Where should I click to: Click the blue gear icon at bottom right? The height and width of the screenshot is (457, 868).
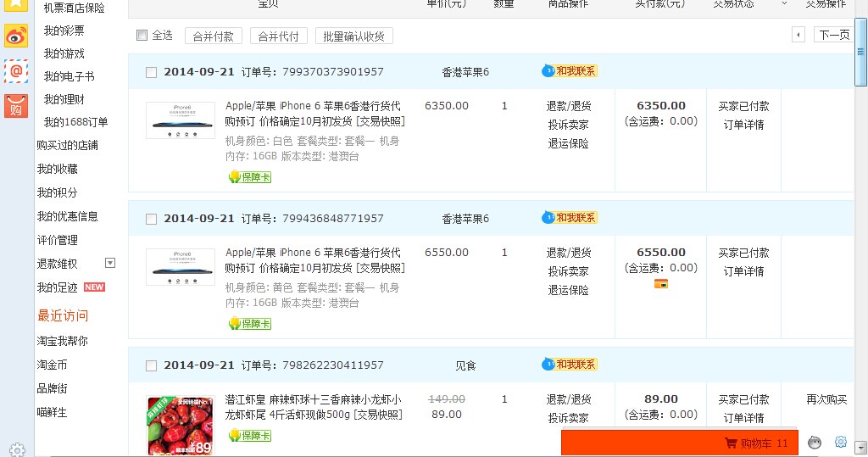[x=841, y=442]
